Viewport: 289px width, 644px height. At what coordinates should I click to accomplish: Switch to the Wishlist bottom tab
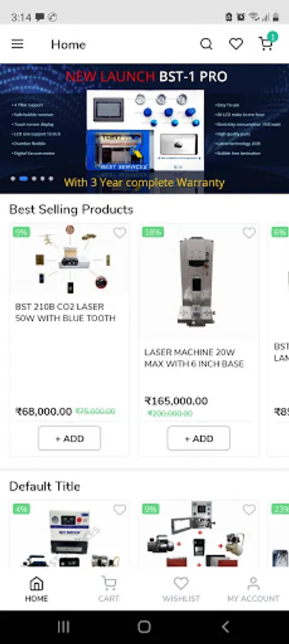181,589
